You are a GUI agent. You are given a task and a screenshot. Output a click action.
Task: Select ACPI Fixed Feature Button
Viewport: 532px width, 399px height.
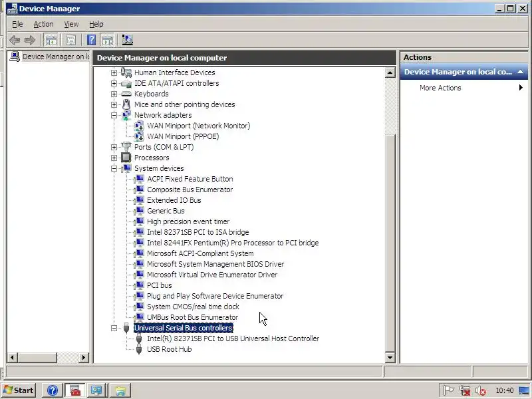coord(190,179)
